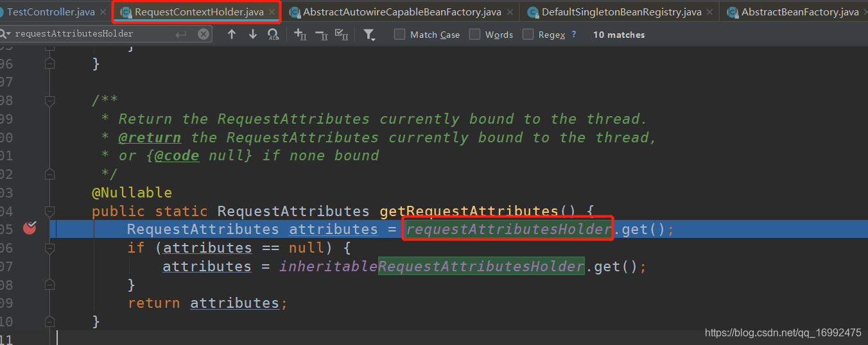Screen dimensions: 868x345
Task: Click the @return Javadoc tag
Action: pos(150,137)
